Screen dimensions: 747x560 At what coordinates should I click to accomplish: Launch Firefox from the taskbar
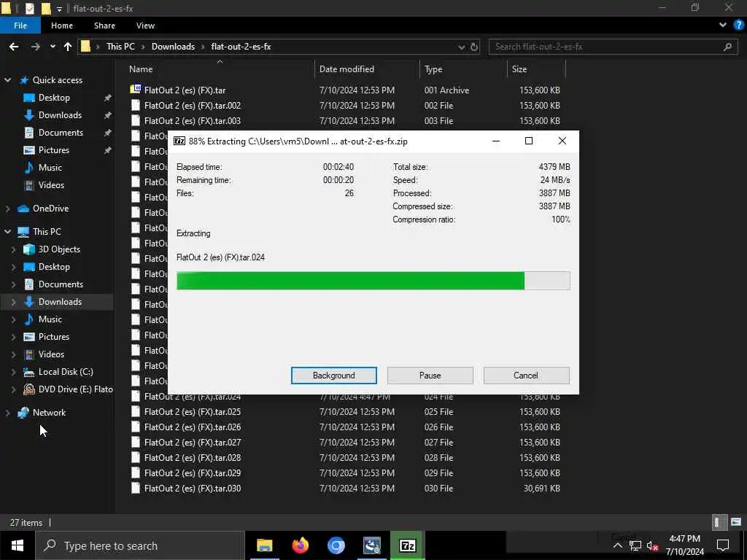pyautogui.click(x=300, y=545)
